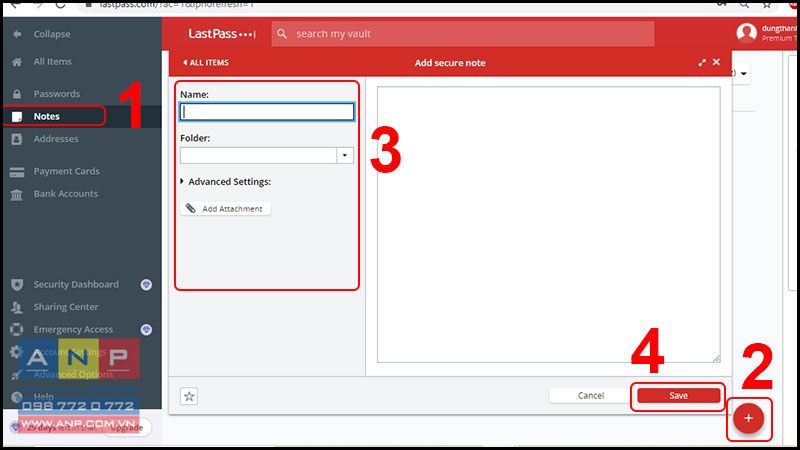Click the Save button

point(679,395)
